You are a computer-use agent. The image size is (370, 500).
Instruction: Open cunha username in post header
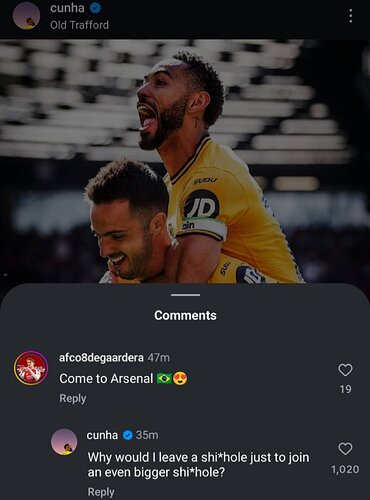67,8
